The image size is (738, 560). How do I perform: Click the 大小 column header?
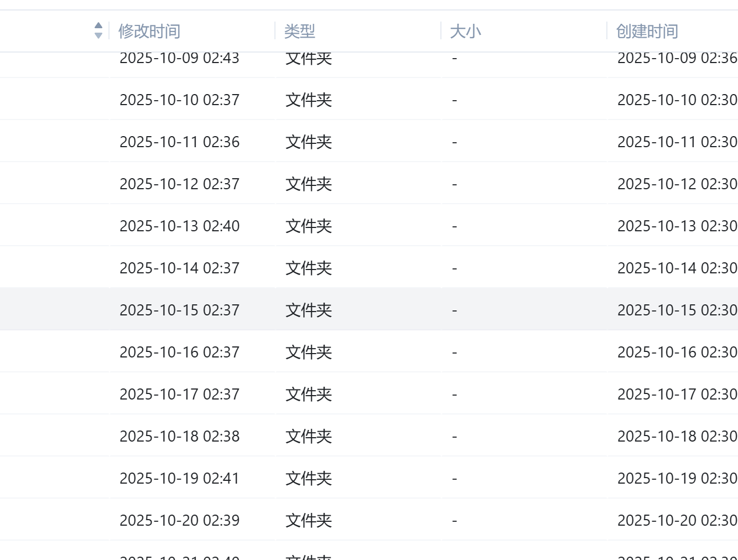pyautogui.click(x=465, y=31)
